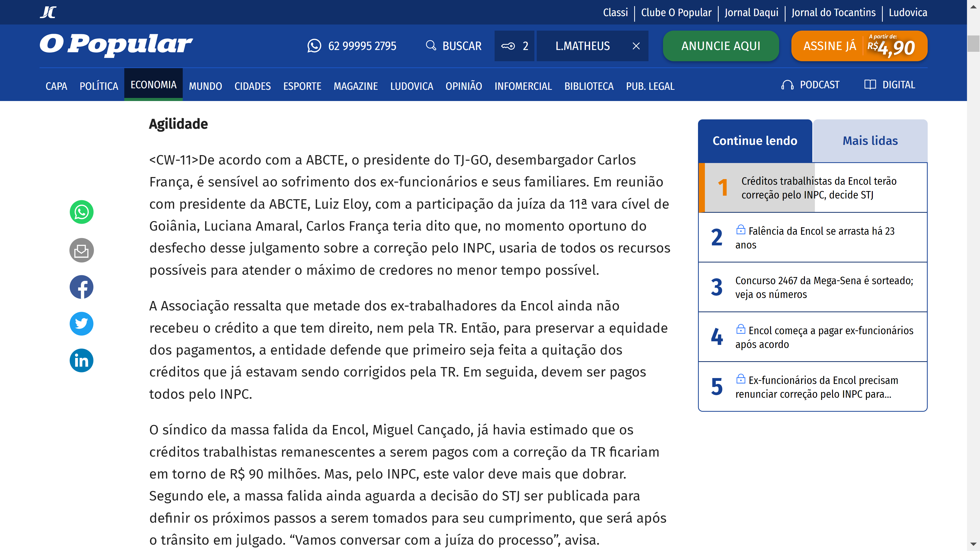Screen dimensions: 980x551
Task: Click scrollbar down arrow
Action: [973, 544]
